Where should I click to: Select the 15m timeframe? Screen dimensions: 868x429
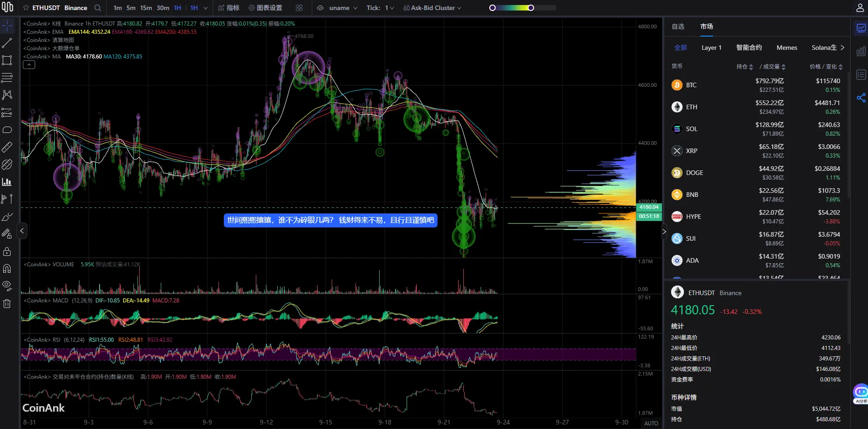(x=146, y=8)
